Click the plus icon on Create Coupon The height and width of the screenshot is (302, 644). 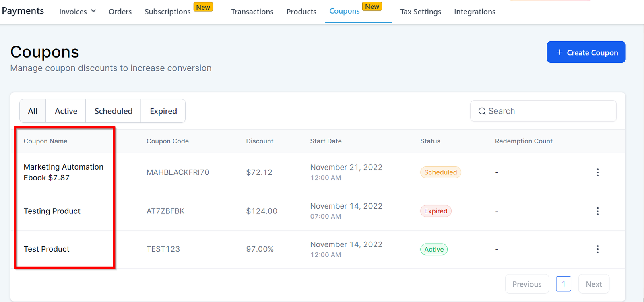coord(559,52)
